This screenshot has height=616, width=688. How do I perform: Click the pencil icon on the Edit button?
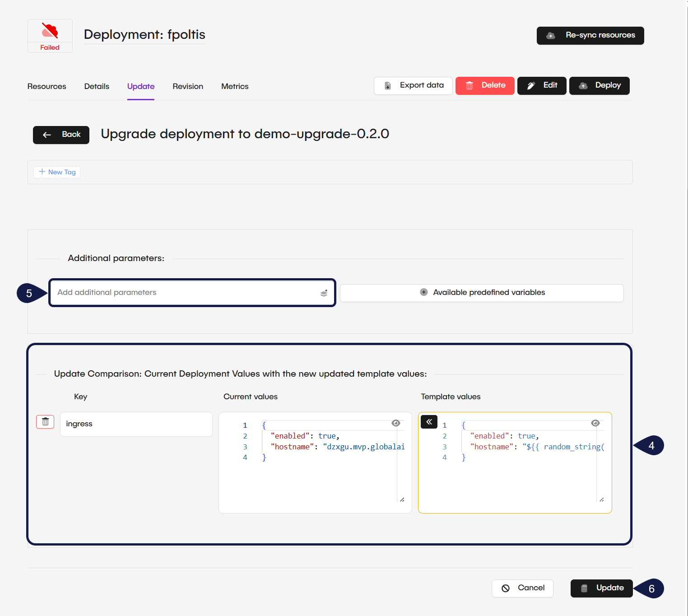pyautogui.click(x=531, y=86)
